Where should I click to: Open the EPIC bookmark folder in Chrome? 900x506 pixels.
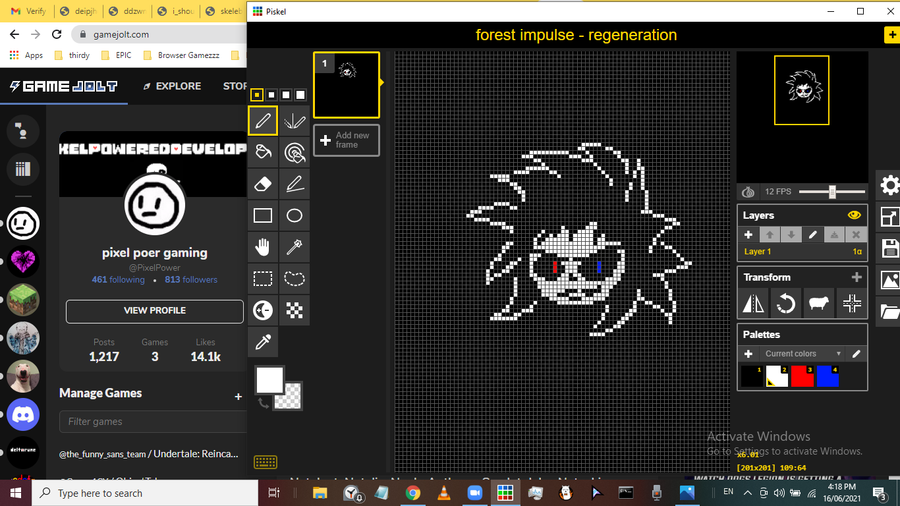tap(117, 55)
